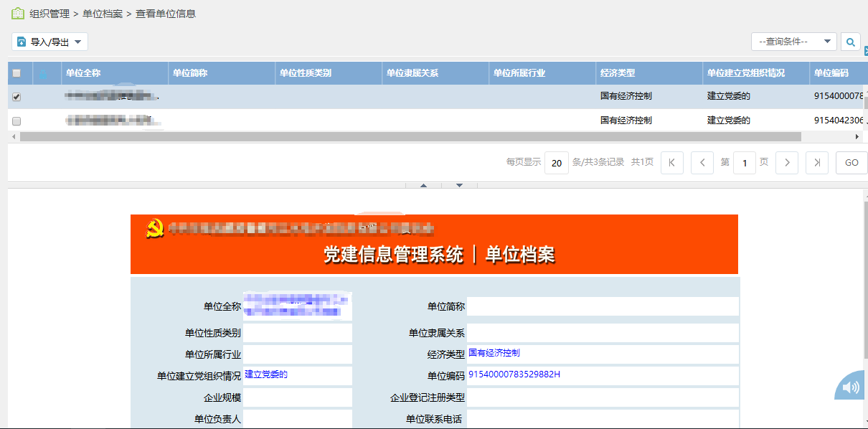868x429 pixels.
Task: Sort by 经济类型 column header
Action: (617, 73)
